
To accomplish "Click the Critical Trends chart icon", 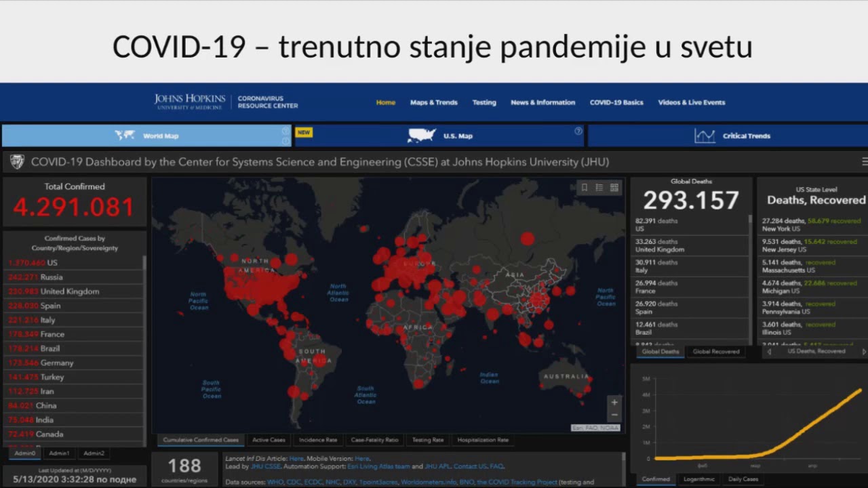I will [x=705, y=136].
